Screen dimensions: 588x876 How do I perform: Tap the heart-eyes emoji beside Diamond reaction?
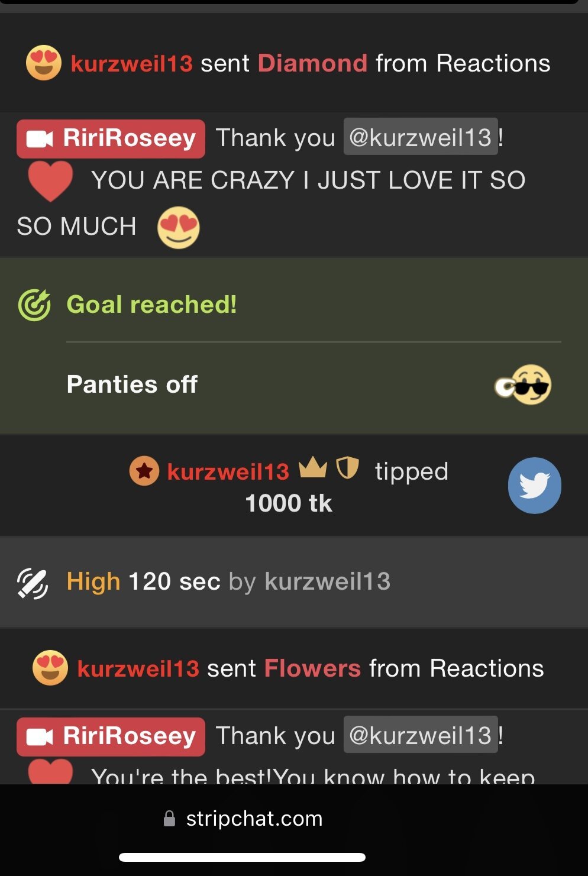tap(44, 63)
